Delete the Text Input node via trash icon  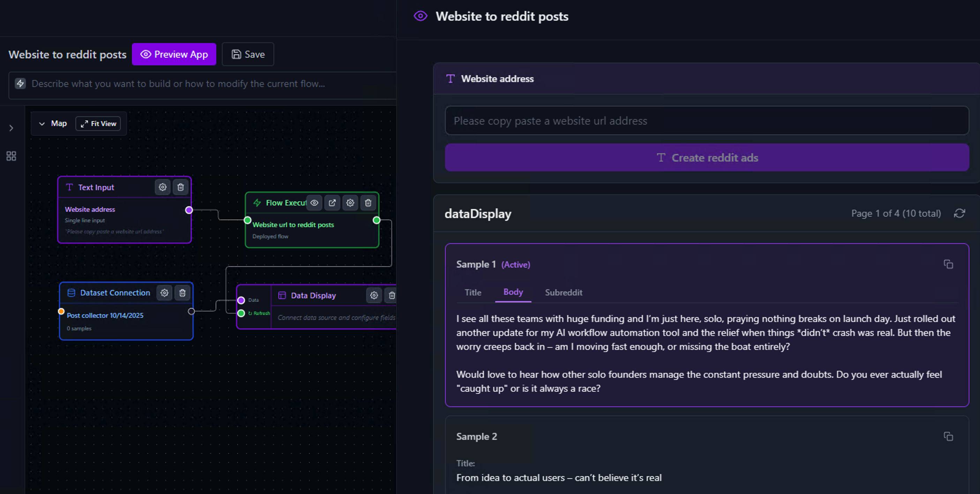point(180,187)
